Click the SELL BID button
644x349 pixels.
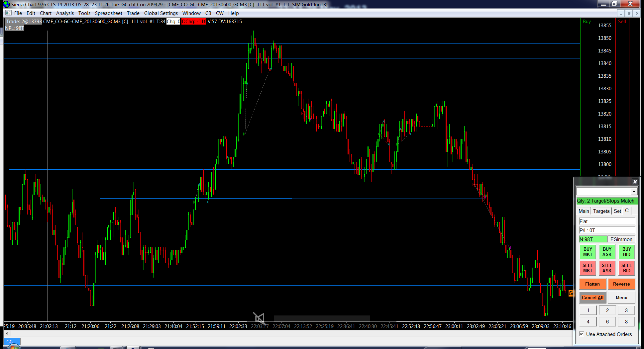point(626,268)
